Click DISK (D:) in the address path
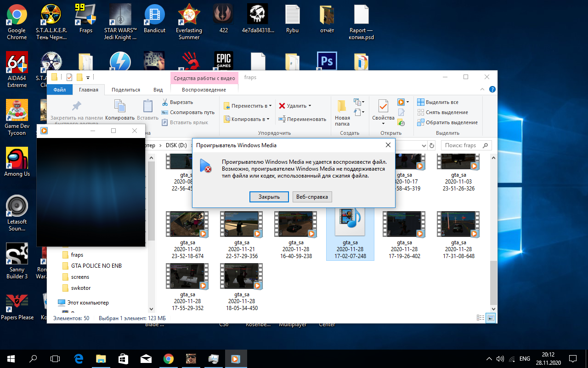The height and width of the screenshot is (368, 588). click(x=176, y=145)
